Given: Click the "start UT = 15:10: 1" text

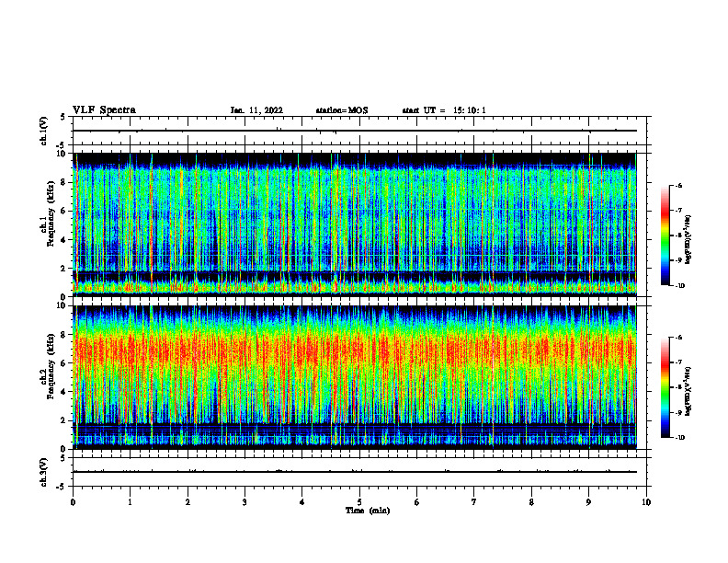Looking at the screenshot, I should click(444, 110).
